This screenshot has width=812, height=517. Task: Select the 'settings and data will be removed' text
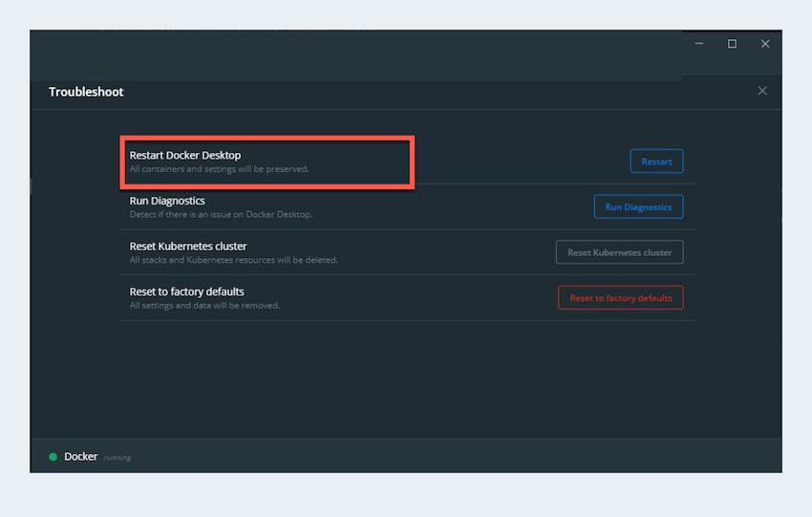click(204, 306)
